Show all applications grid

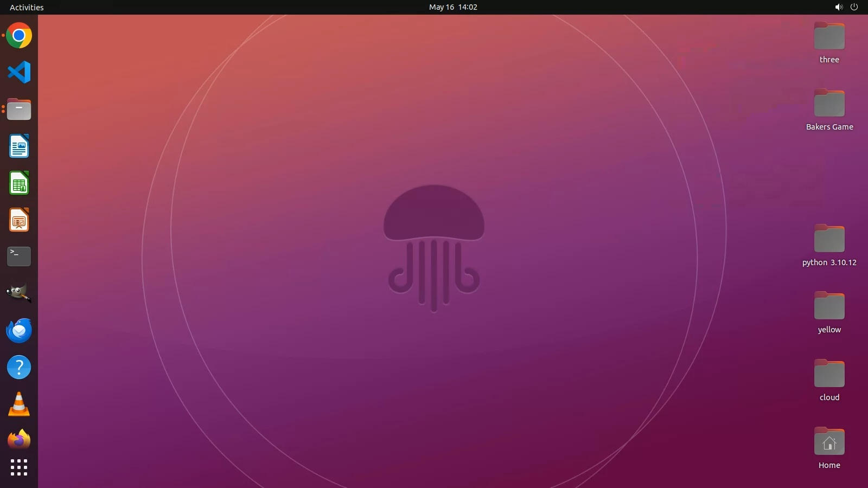[x=19, y=467]
